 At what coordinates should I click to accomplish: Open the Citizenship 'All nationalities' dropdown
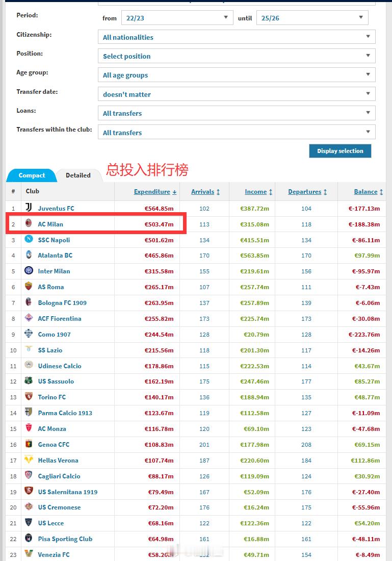point(237,37)
